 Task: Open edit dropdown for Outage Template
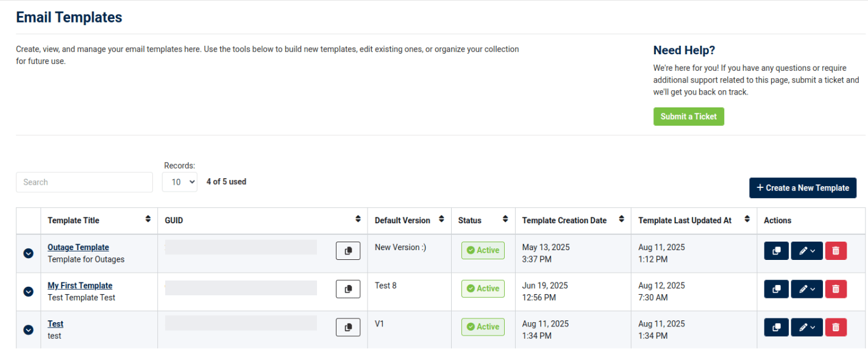click(x=807, y=251)
